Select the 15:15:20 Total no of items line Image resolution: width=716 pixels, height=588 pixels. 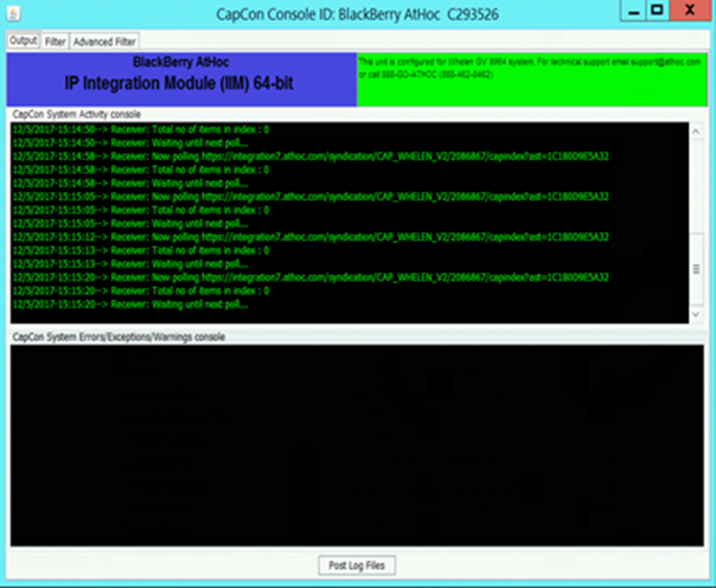click(141, 291)
